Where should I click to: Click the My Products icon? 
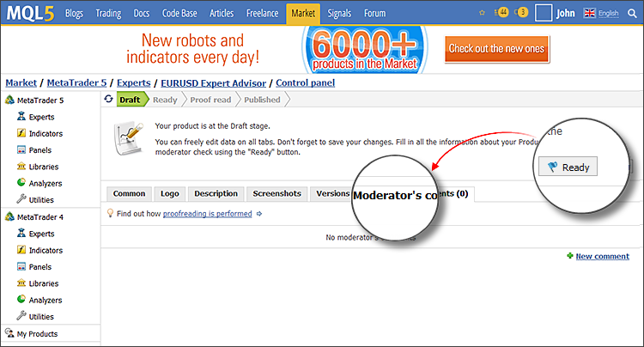tap(9, 332)
